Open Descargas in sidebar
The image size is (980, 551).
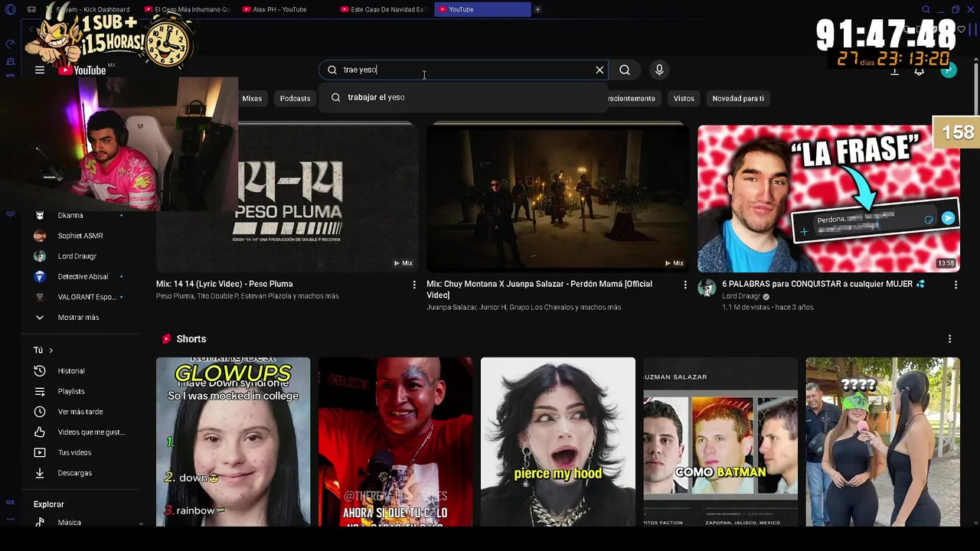80,473
